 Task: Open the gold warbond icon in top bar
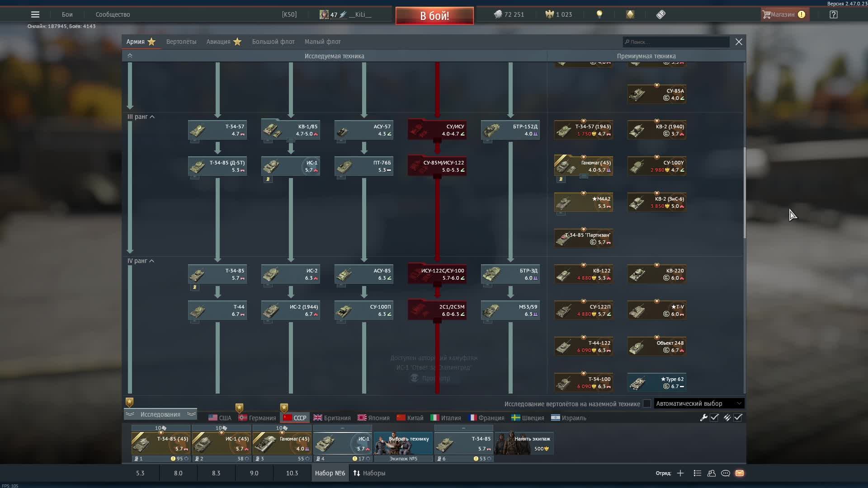(x=630, y=14)
